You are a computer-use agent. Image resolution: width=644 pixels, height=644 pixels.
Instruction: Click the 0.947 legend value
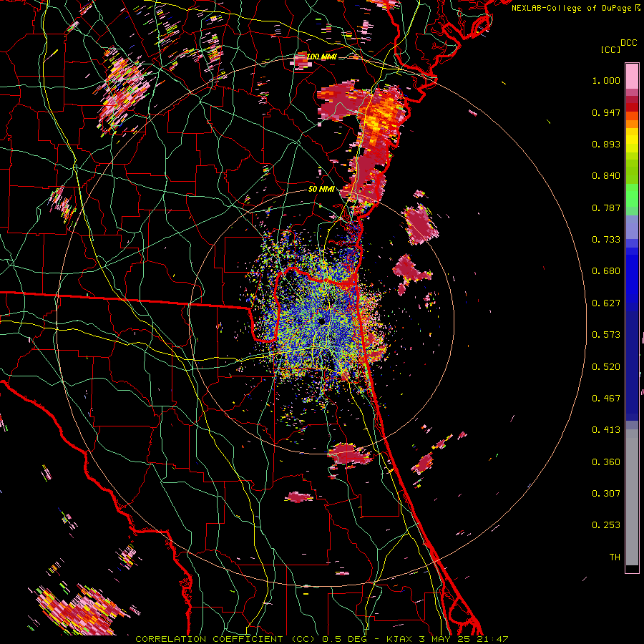tap(606, 112)
